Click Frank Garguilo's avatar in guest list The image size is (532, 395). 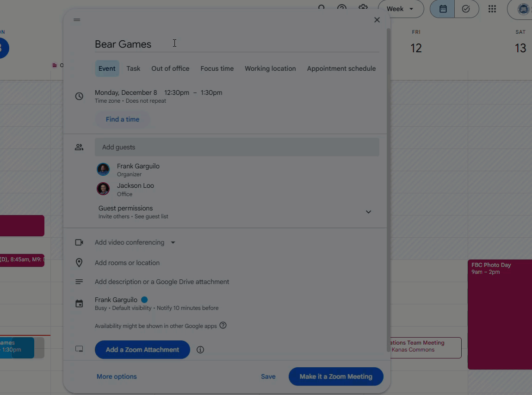click(103, 169)
